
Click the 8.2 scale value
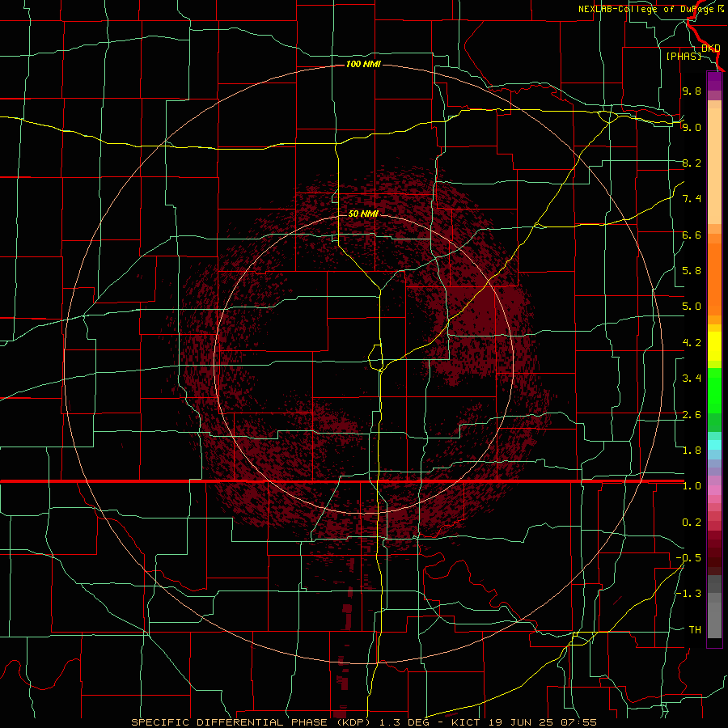tap(692, 163)
